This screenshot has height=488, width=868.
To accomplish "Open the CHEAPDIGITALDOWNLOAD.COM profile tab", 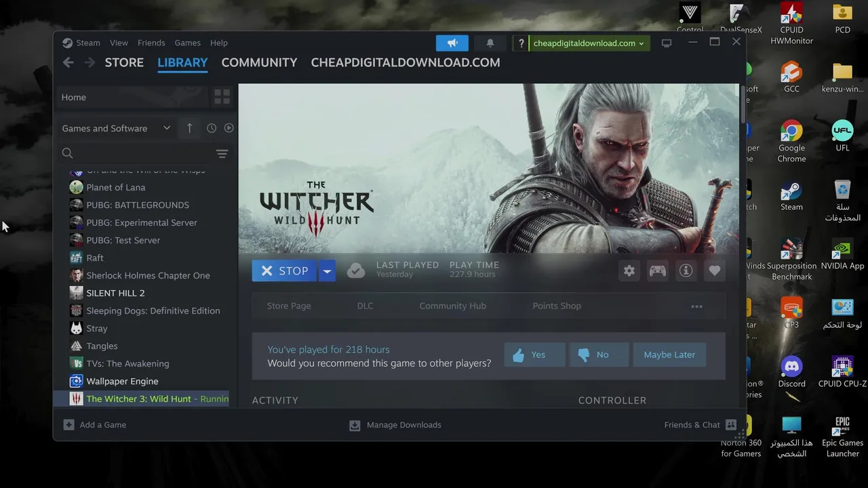I will click(x=406, y=62).
